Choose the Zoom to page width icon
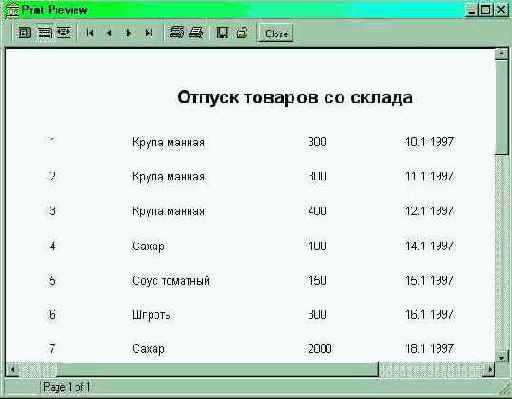 (64, 33)
